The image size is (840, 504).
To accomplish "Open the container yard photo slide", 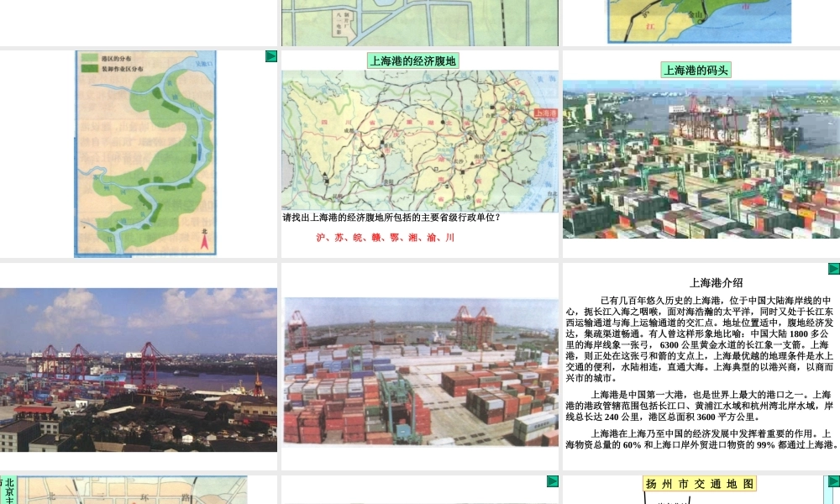I will tap(419, 366).
